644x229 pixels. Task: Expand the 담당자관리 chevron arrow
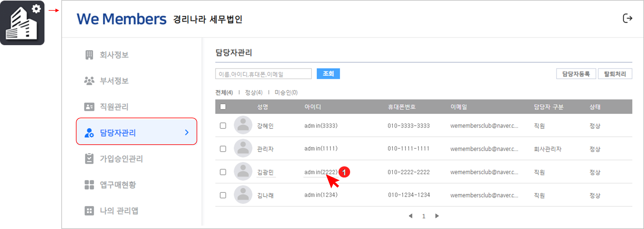[187, 132]
